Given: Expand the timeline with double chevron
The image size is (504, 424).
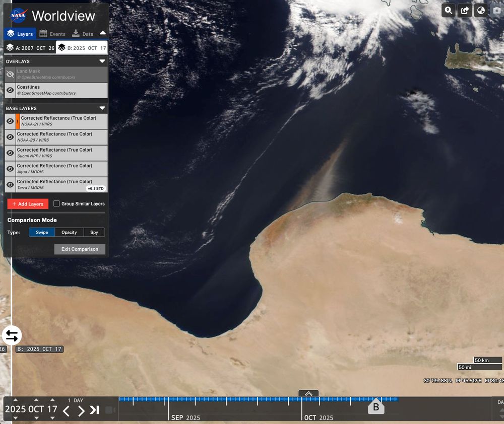Looking at the screenshot, I should click(308, 393).
